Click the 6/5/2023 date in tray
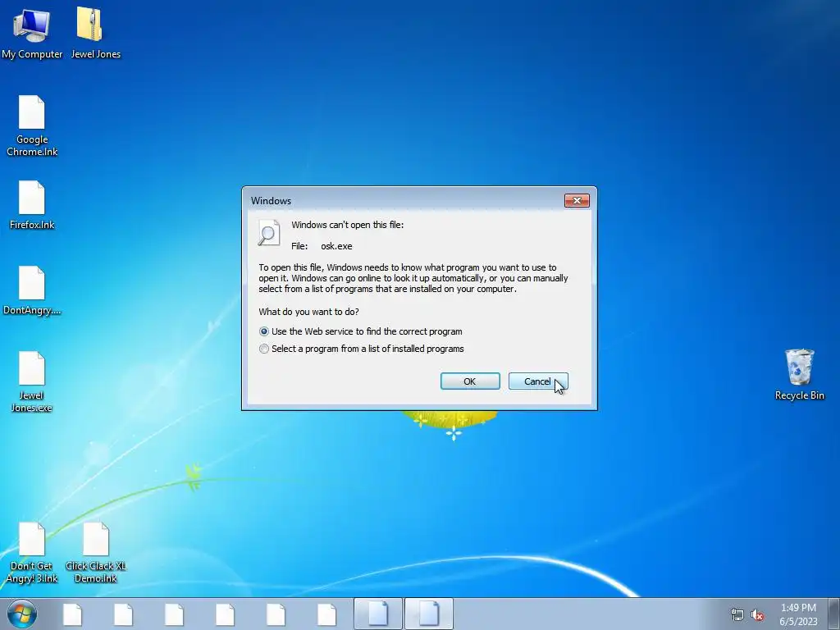840x630 pixels. point(798,622)
